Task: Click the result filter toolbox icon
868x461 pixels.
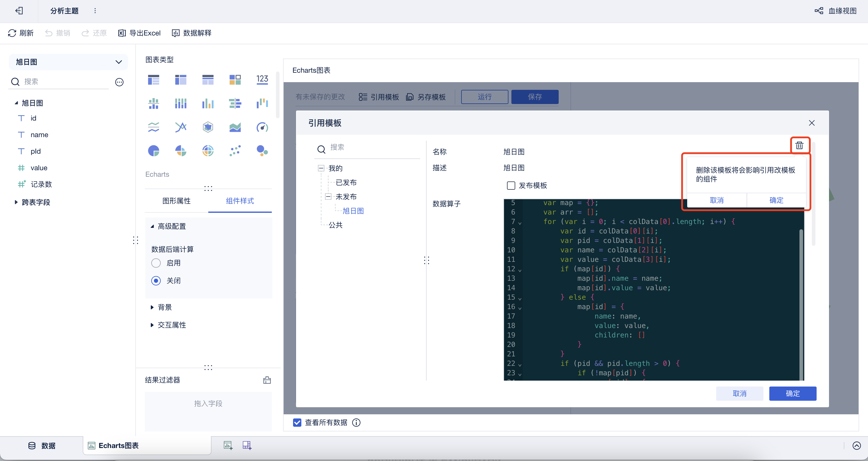Action: click(267, 380)
